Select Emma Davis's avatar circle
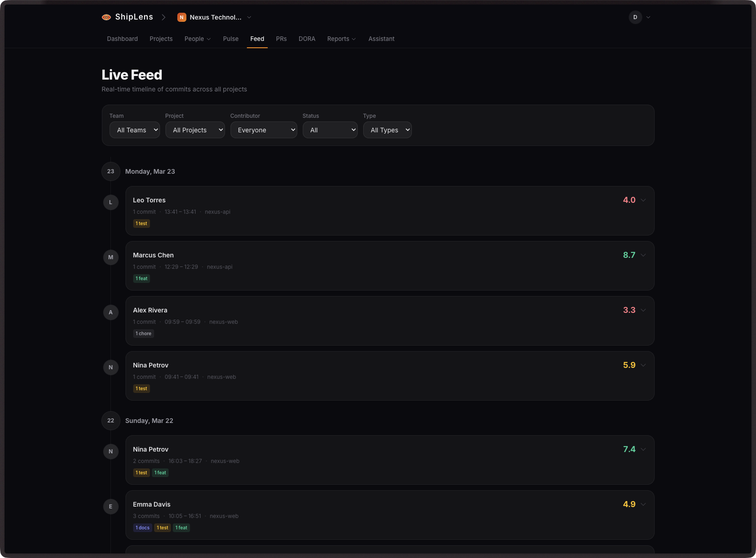The height and width of the screenshot is (558, 756). (x=110, y=506)
